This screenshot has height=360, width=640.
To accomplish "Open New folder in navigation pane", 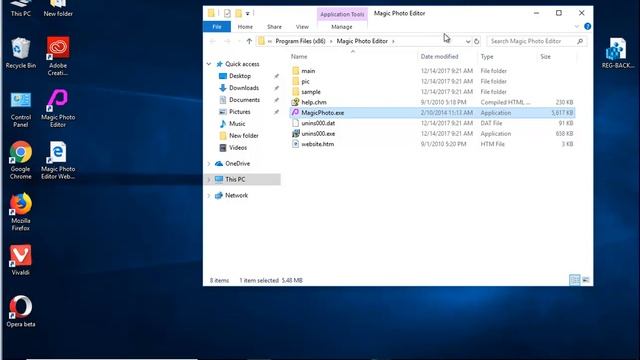I will click(x=244, y=136).
